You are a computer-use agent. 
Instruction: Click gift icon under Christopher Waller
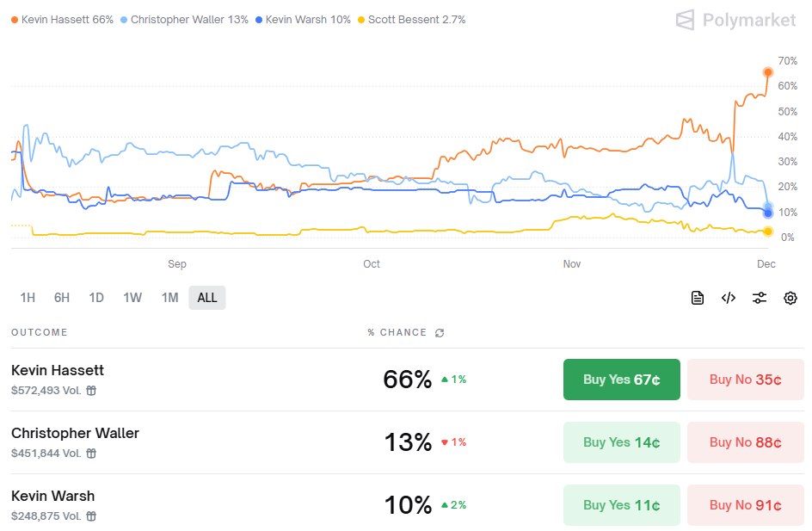pyautogui.click(x=91, y=454)
